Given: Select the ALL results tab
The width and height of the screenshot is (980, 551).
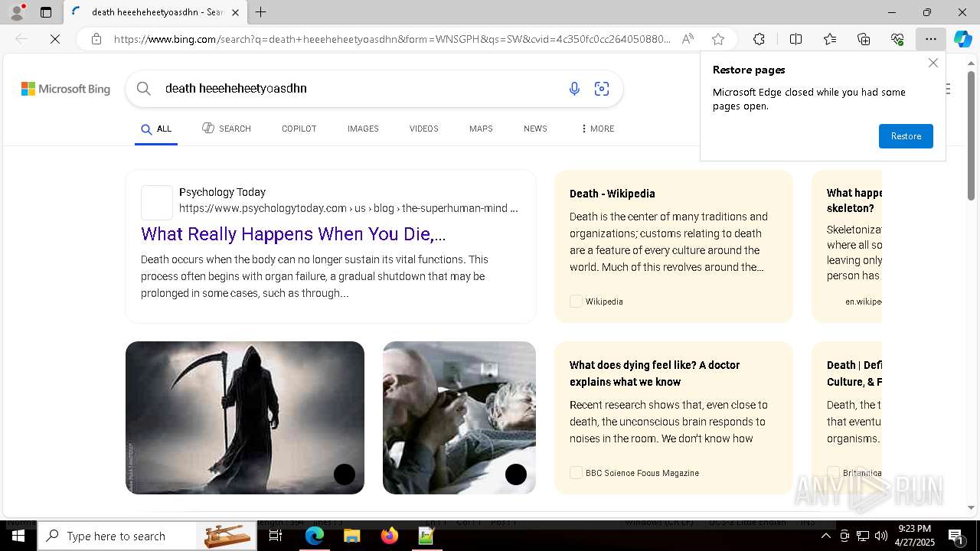Looking at the screenshot, I should 156,129.
